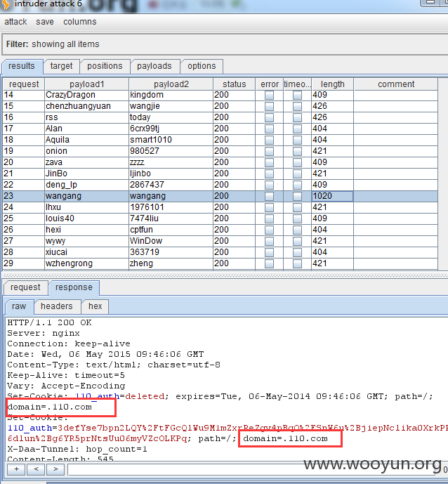This screenshot has height=484, width=448.
Task: Select payload1 cell wzhengrong
Action: pos(86,263)
